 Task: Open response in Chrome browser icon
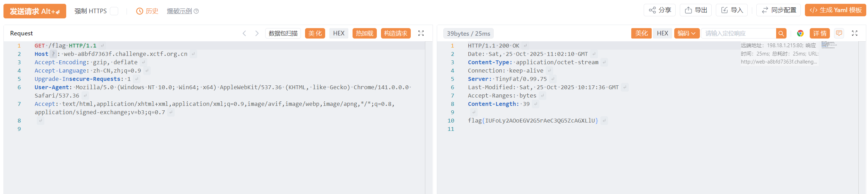click(800, 33)
